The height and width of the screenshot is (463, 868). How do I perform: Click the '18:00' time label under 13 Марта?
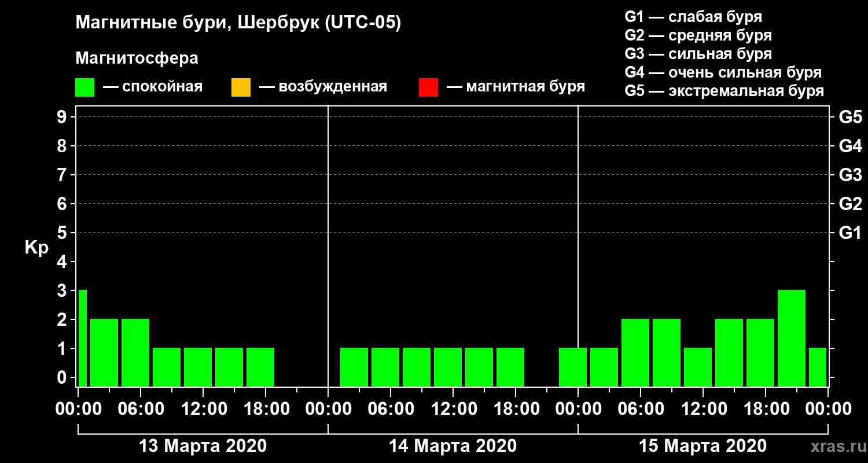(x=266, y=409)
